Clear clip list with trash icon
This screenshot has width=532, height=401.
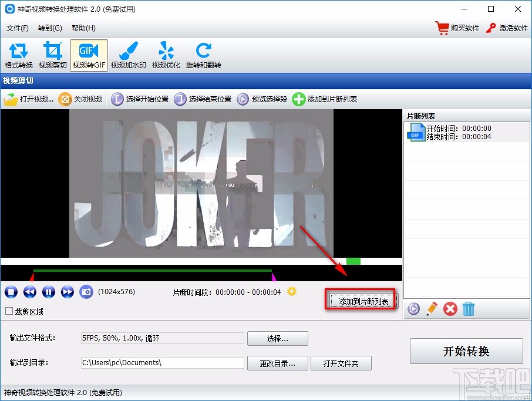coord(469,309)
